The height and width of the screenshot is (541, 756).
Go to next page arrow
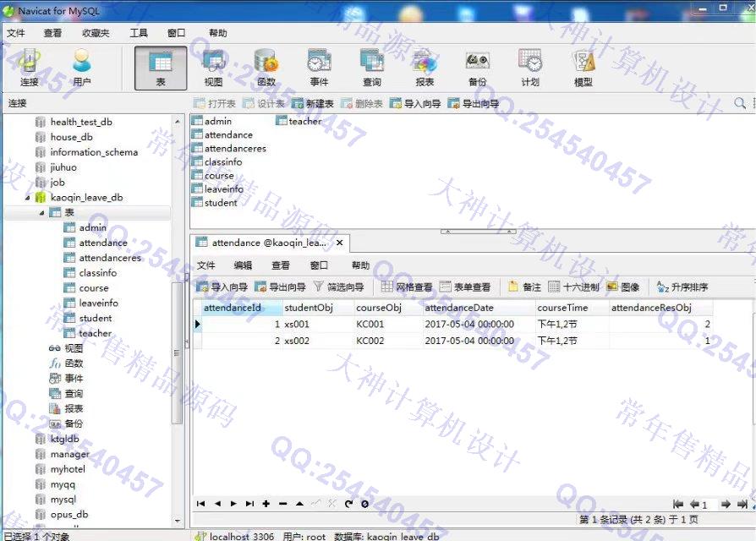[726, 505]
